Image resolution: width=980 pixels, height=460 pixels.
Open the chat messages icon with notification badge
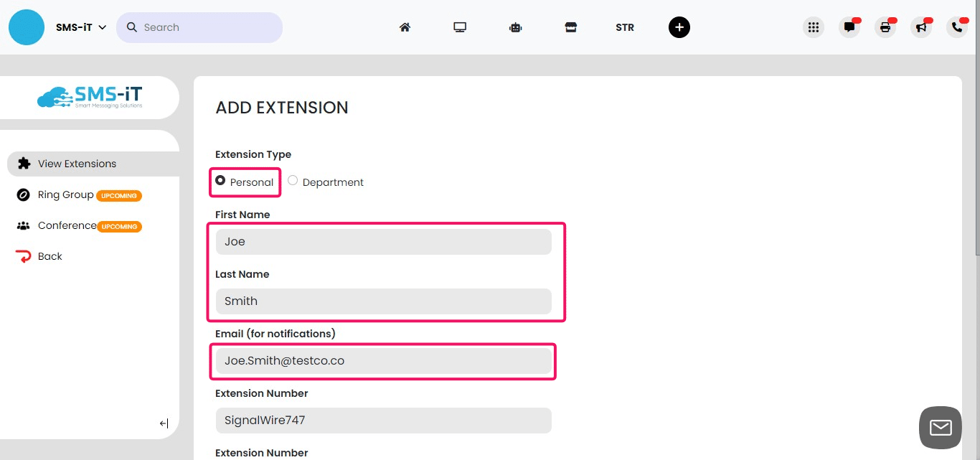tap(849, 27)
